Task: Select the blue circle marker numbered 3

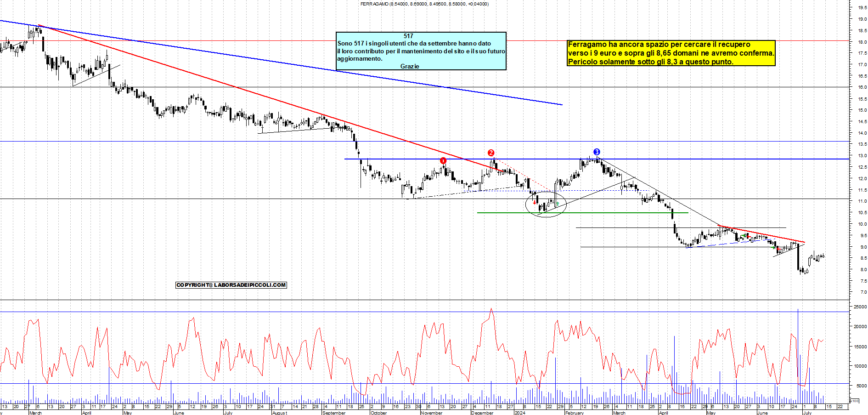Action: click(x=597, y=152)
